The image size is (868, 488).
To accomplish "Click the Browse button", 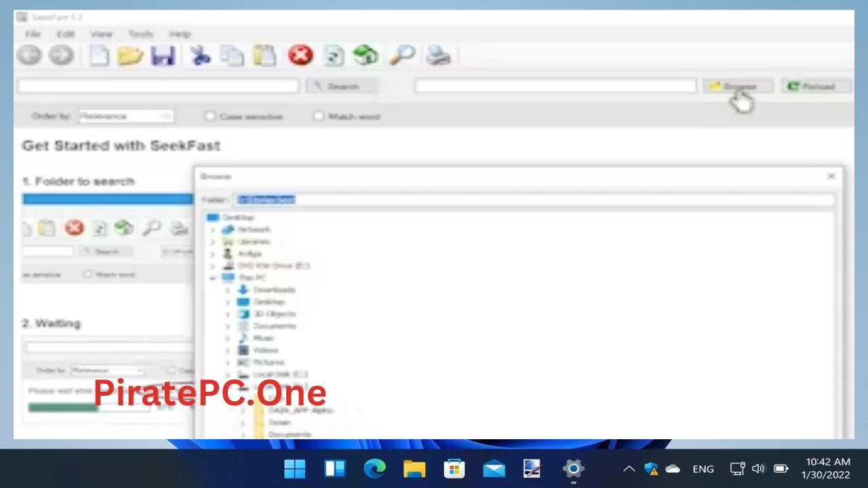I will pos(738,86).
